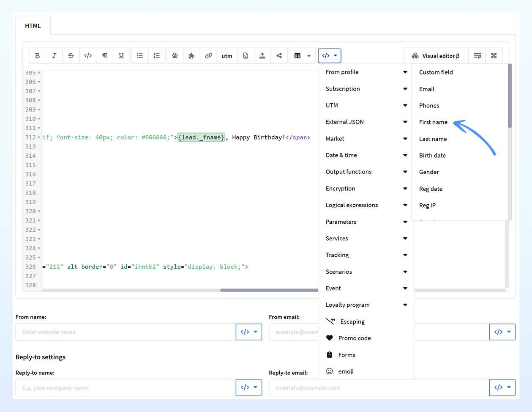Apply italic formatting
Image resolution: width=532 pixels, height=412 pixels.
(54, 56)
